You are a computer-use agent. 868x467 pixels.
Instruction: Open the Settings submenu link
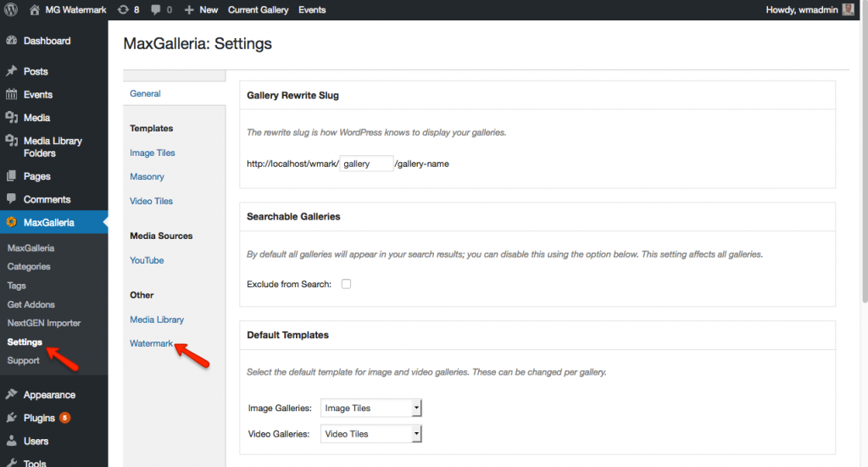(25, 342)
